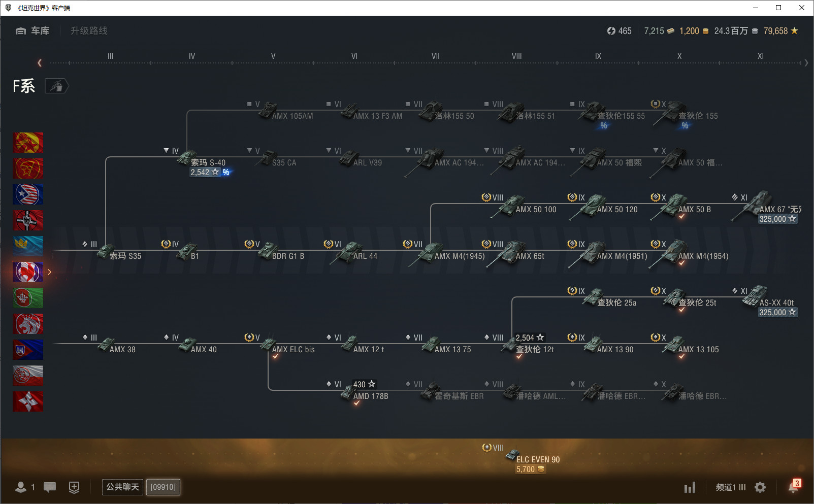This screenshot has width=814, height=504.
Task: Click the 79,658 free experience balance
Action: point(781,31)
